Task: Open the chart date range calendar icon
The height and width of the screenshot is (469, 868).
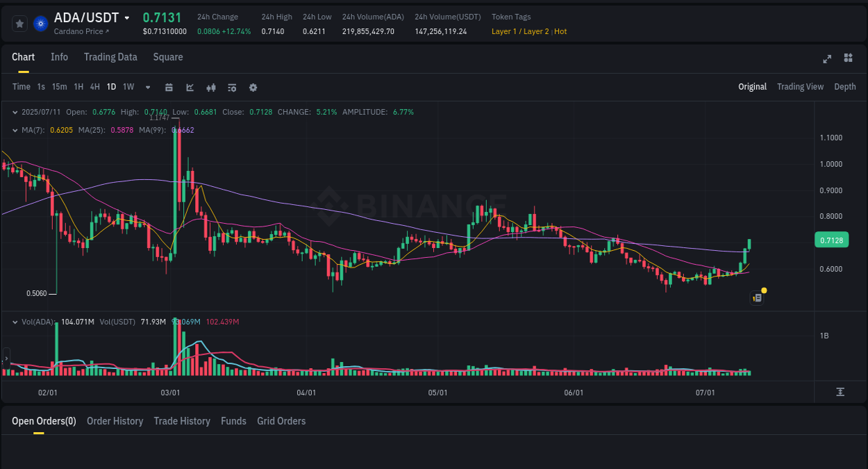Action: (169, 88)
